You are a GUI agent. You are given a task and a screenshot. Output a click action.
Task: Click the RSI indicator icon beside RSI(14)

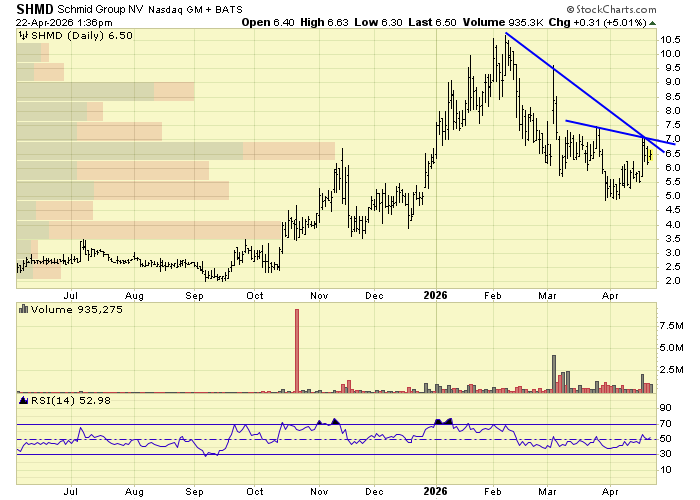click(24, 400)
